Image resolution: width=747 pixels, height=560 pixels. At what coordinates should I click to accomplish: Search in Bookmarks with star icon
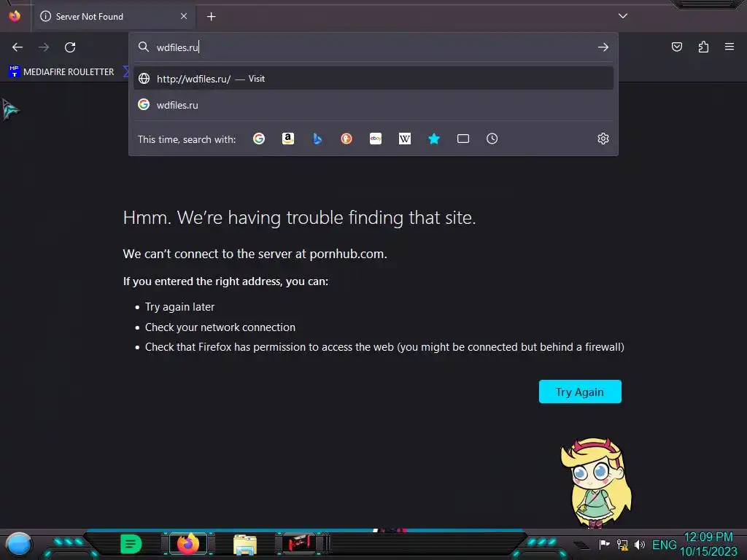(434, 139)
